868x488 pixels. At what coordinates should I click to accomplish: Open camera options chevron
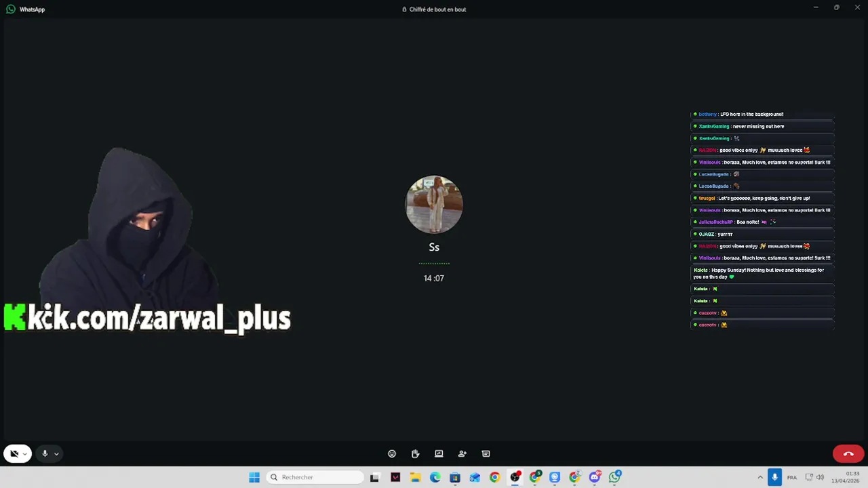coord(25,454)
